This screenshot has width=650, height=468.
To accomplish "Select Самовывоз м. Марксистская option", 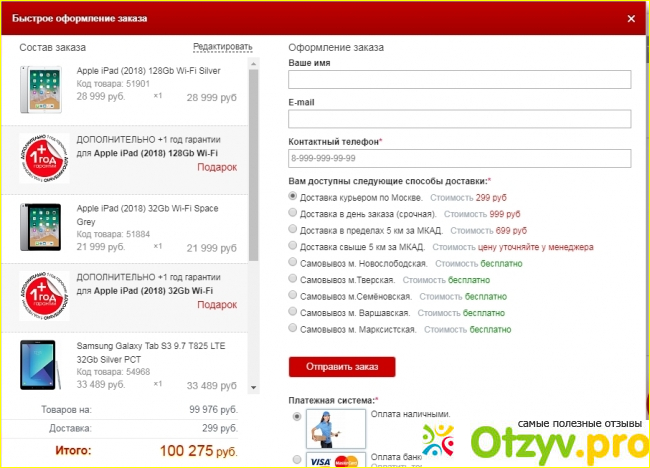I will (293, 327).
